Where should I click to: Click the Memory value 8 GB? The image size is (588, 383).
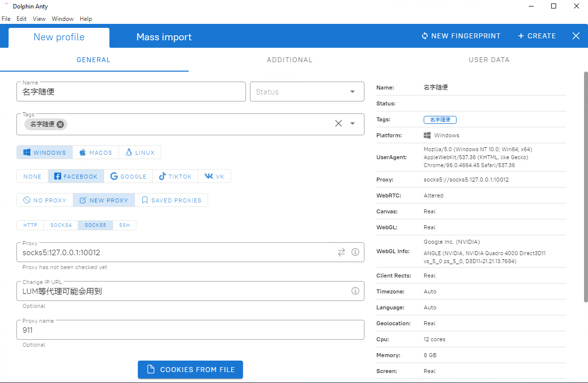pyautogui.click(x=430, y=355)
